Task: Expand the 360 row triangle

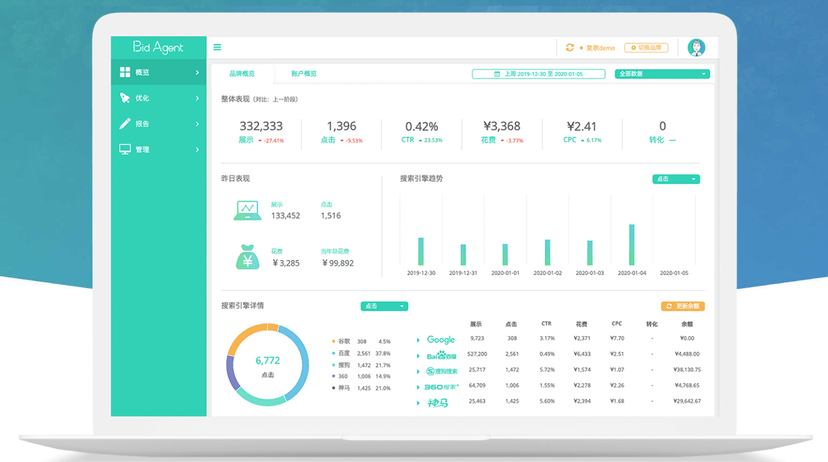Action: point(418,387)
